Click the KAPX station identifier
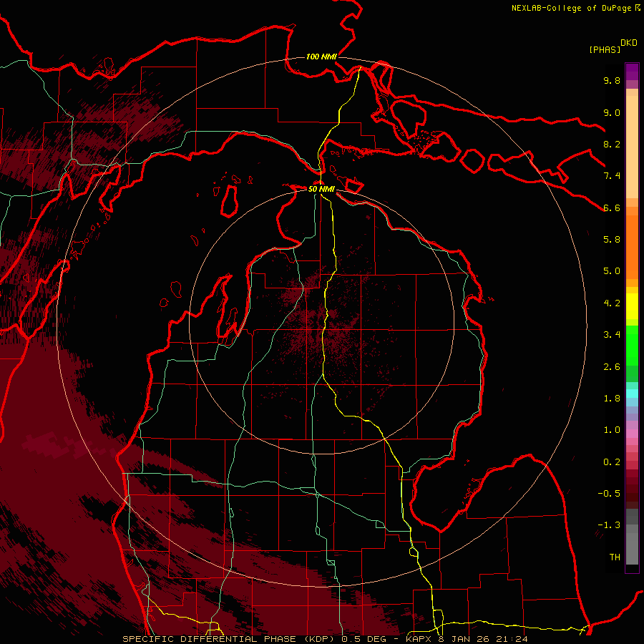 [x=420, y=639]
